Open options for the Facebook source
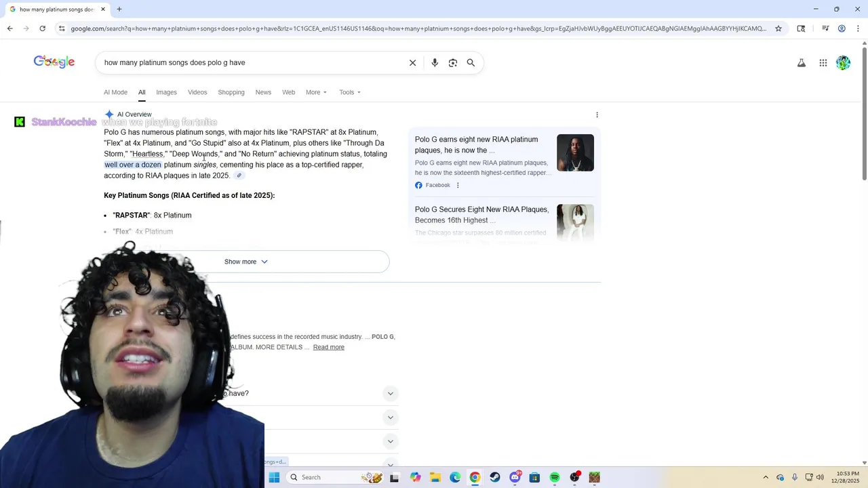The width and height of the screenshot is (868, 488). pos(458,185)
